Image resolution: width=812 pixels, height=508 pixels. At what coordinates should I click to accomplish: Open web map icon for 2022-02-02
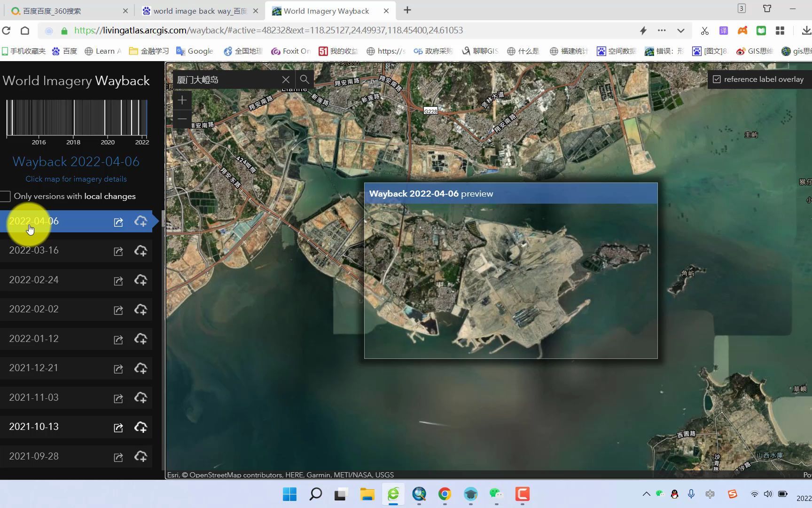118,310
